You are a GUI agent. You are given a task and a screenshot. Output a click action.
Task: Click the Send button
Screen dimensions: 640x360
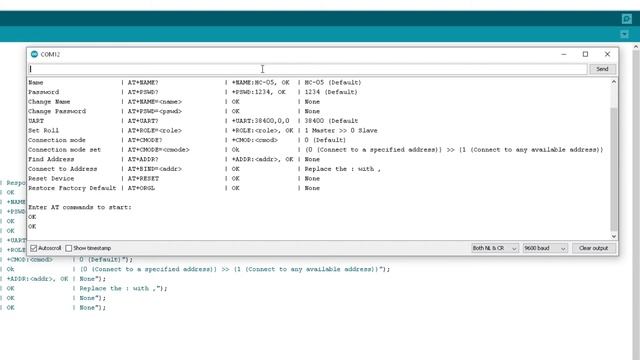point(602,69)
